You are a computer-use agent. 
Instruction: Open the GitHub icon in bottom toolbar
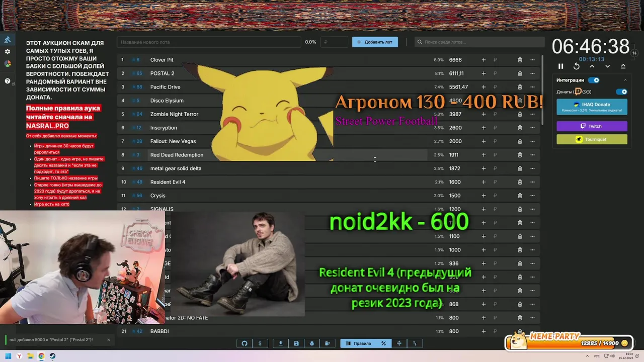coord(245,343)
